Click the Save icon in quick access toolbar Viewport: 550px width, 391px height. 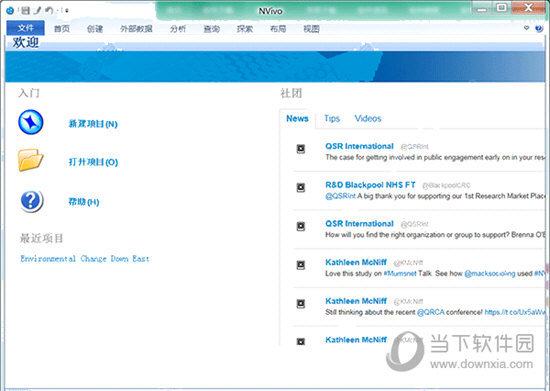25,11
